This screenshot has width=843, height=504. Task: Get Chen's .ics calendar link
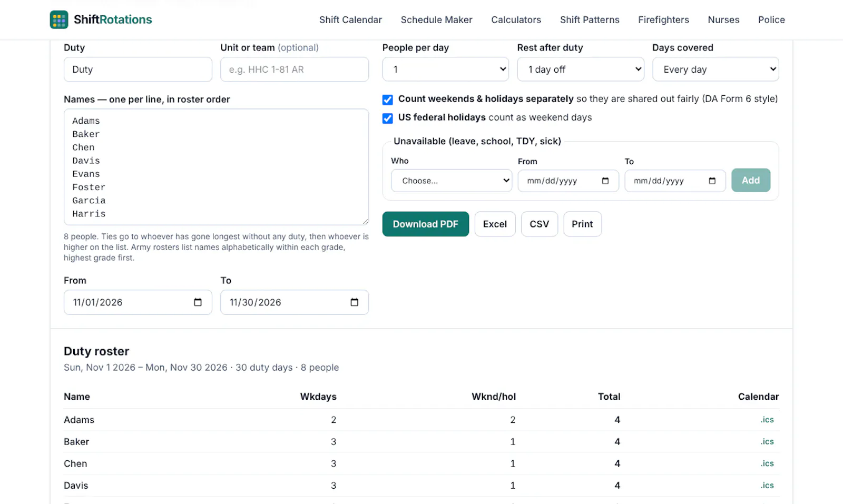pos(767,463)
